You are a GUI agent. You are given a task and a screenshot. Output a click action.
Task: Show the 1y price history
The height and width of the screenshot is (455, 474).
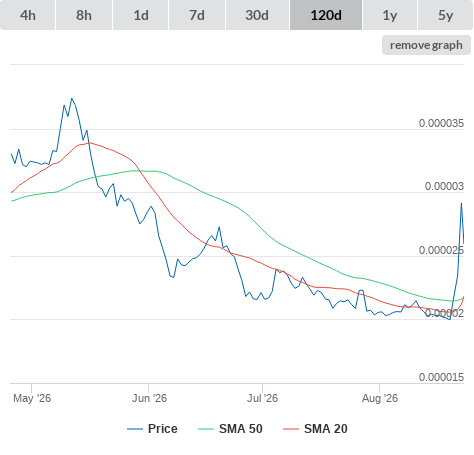(390, 15)
